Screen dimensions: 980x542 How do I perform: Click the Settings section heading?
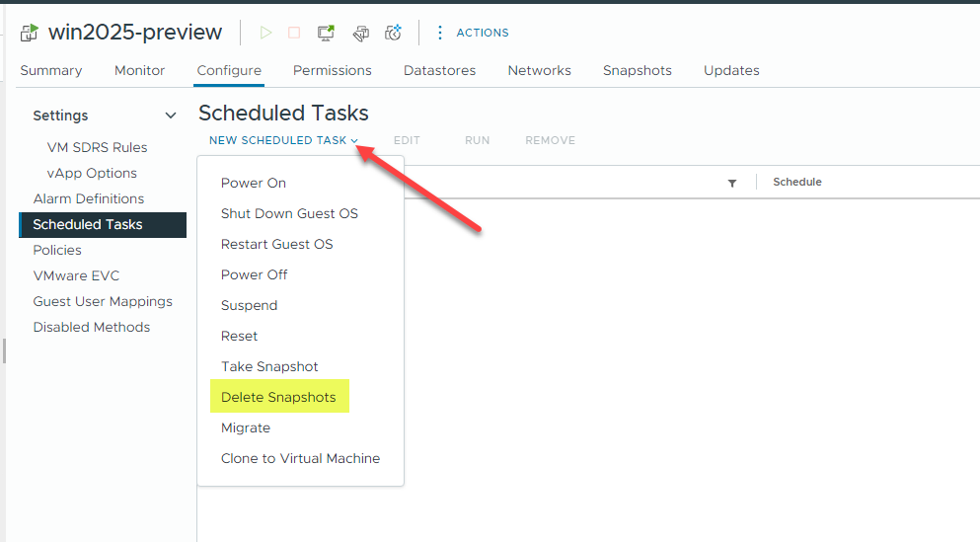(60, 116)
